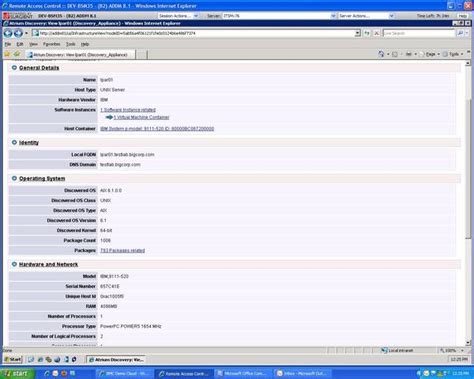Open the Session Actions dropdown
Screen dimensions: 474x379
click(178, 16)
